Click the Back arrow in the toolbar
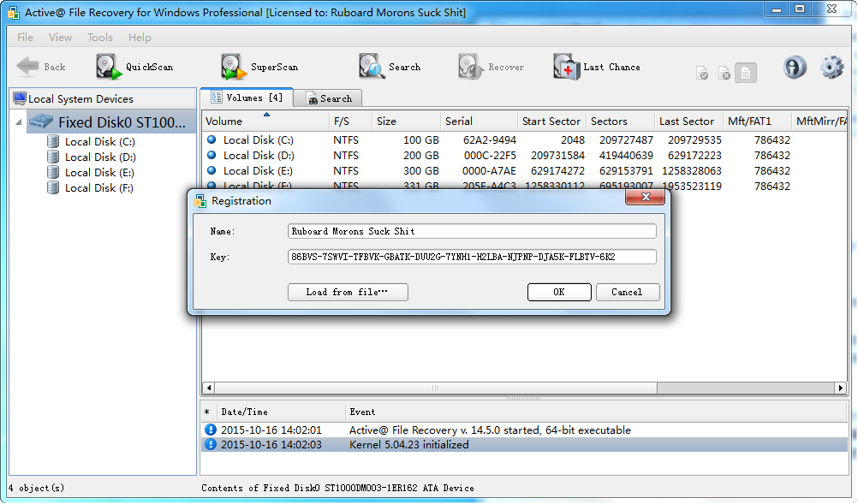This screenshot has width=858, height=504. (x=28, y=67)
